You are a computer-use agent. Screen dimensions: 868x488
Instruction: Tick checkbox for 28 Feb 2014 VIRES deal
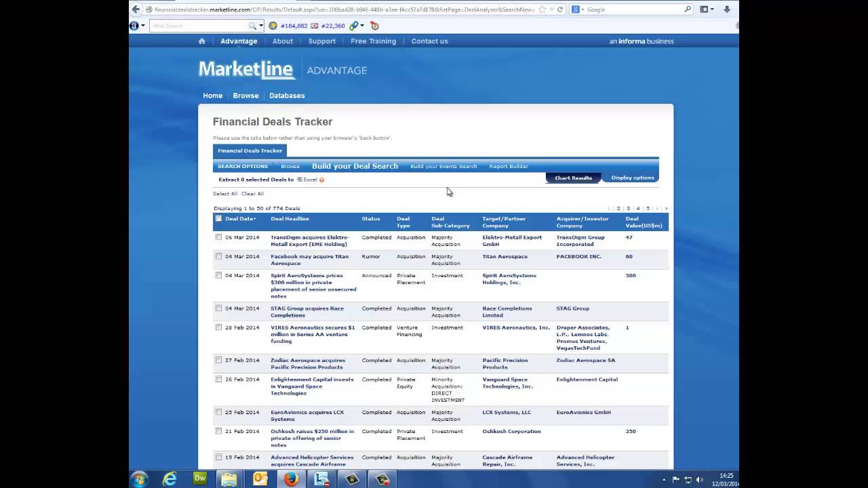(218, 327)
